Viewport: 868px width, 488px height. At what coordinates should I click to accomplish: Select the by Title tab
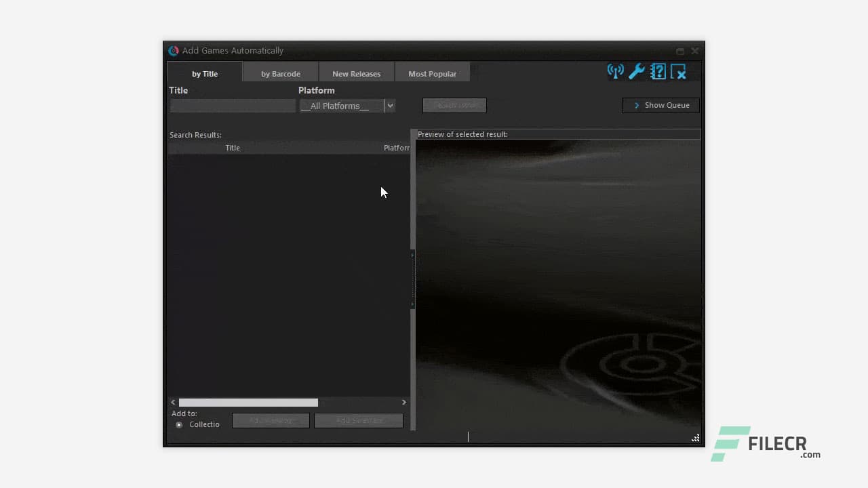(x=205, y=73)
